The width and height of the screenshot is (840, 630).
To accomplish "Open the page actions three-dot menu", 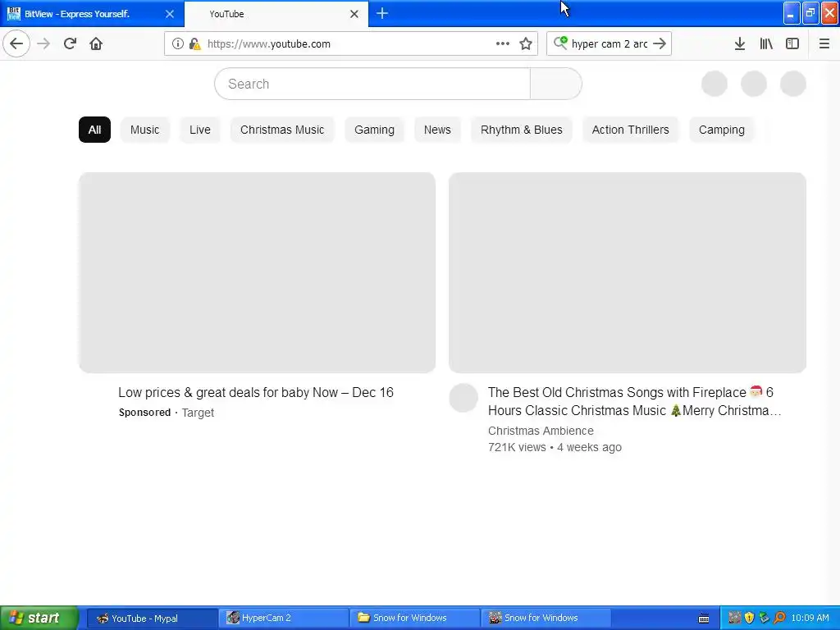I will (503, 43).
